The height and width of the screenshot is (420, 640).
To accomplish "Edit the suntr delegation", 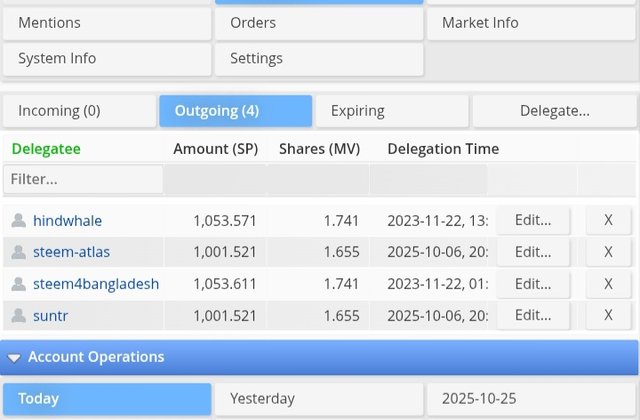I will coord(533,316).
